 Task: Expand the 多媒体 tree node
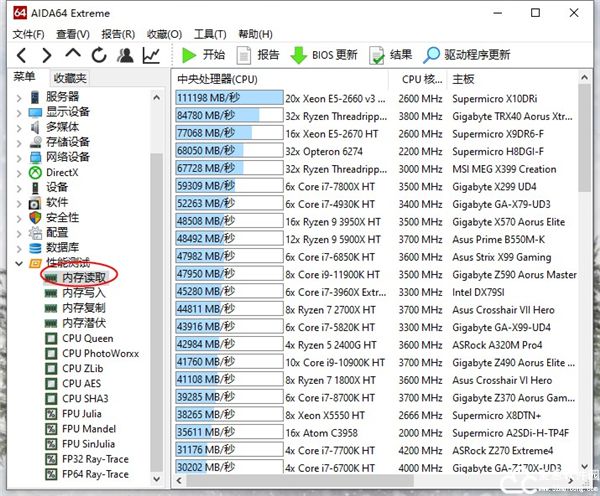19,128
